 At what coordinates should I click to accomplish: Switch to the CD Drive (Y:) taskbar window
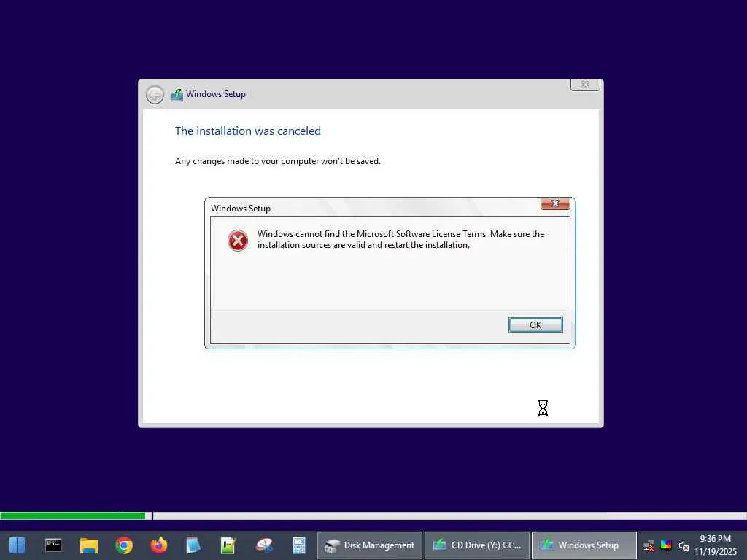click(x=477, y=545)
